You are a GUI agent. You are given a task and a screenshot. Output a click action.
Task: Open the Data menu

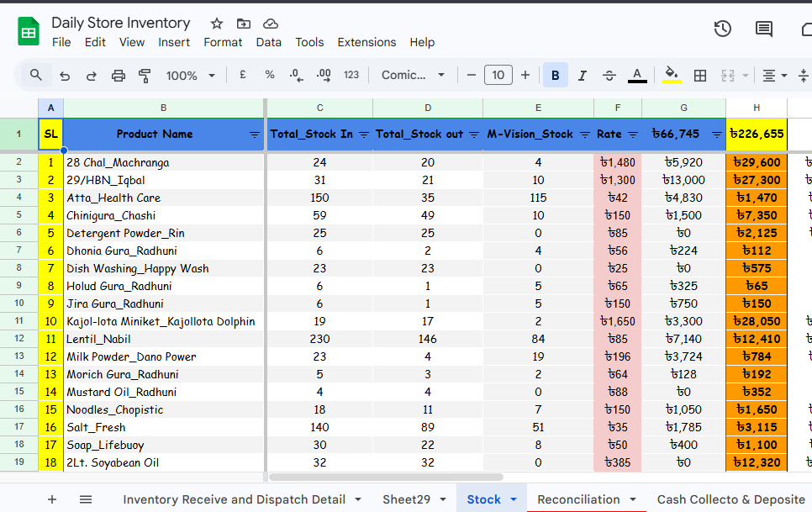[x=268, y=42]
